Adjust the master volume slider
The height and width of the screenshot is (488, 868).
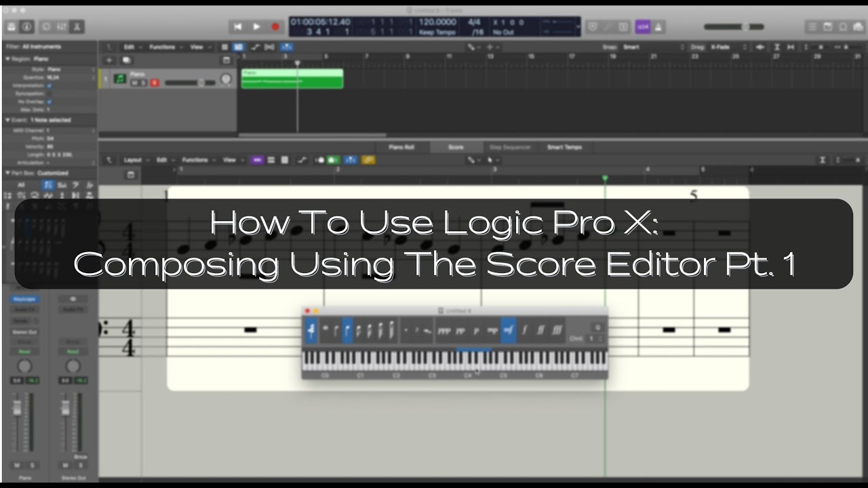[734, 27]
